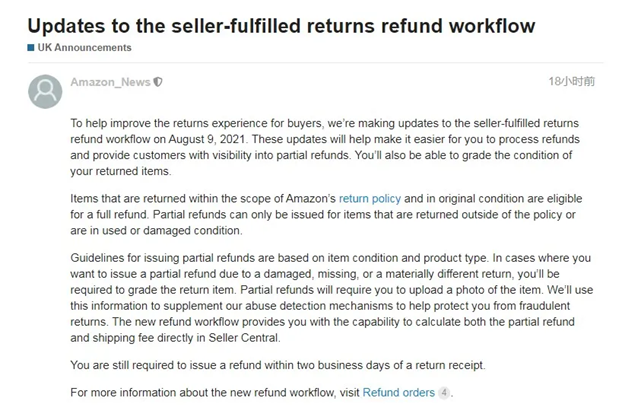This screenshot has width=638, height=420.
Task: Open the UK Announcements category
Action: coord(85,48)
